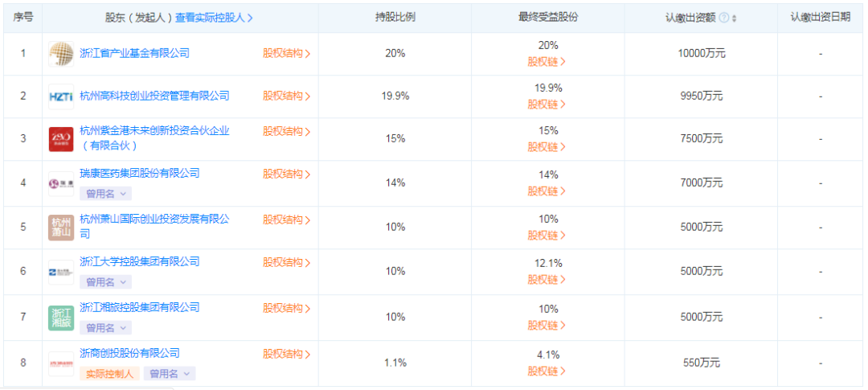
Task: Click help icon beside 认缴出资额 header
Action: click(x=724, y=18)
